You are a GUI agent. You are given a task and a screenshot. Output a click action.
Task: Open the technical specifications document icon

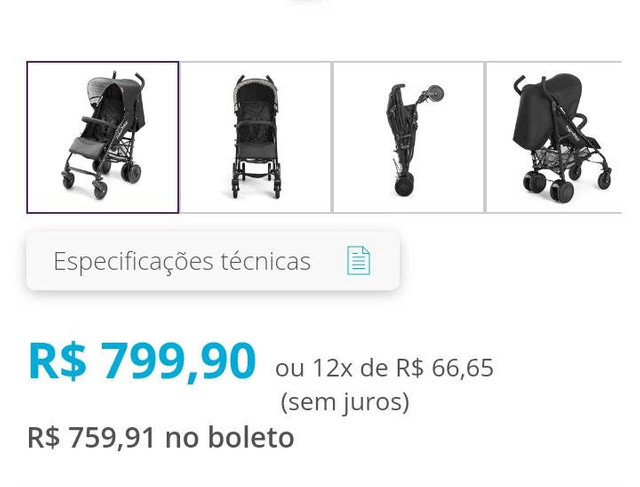358,260
